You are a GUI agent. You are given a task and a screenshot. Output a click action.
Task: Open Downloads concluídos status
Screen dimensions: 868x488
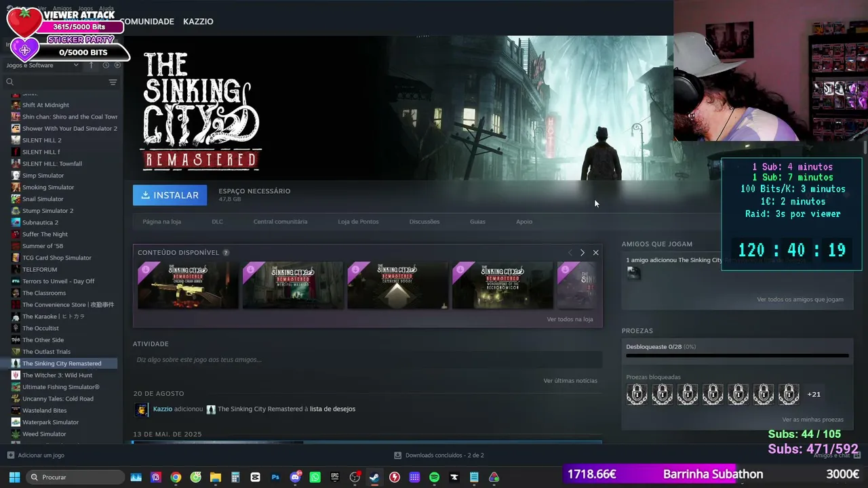pos(439,455)
